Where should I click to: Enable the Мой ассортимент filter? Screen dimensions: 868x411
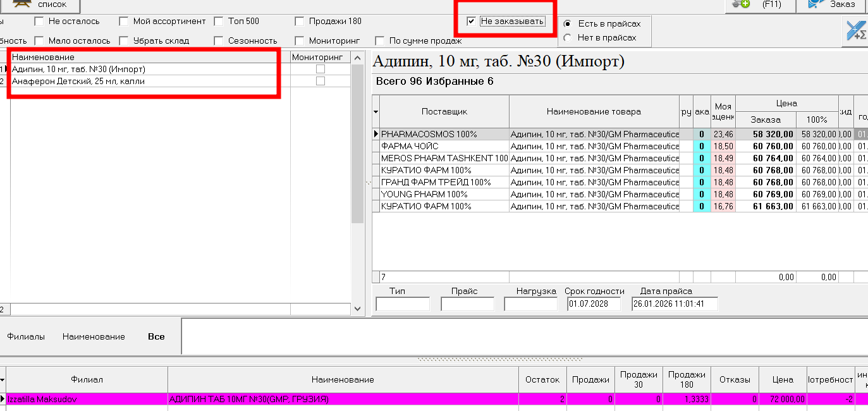[x=123, y=21]
